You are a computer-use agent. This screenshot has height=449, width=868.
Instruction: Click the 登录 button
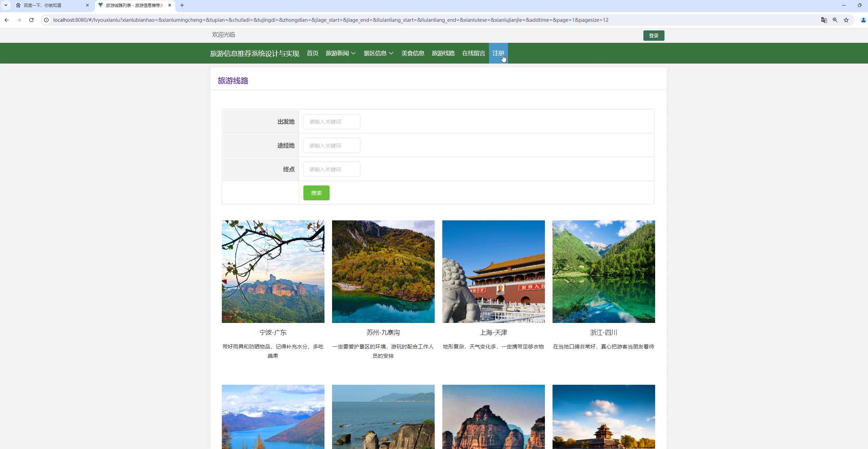(x=653, y=36)
